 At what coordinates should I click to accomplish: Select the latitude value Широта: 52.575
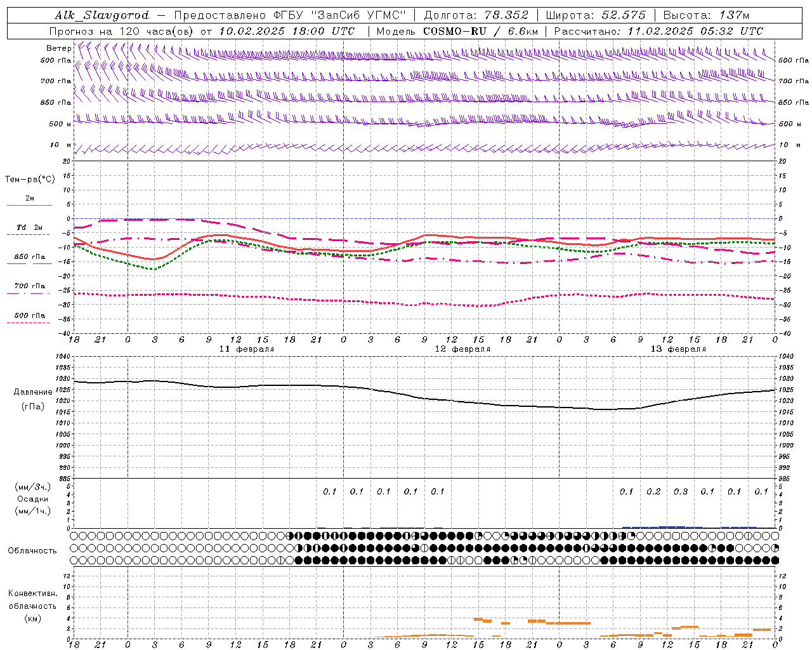(595, 15)
